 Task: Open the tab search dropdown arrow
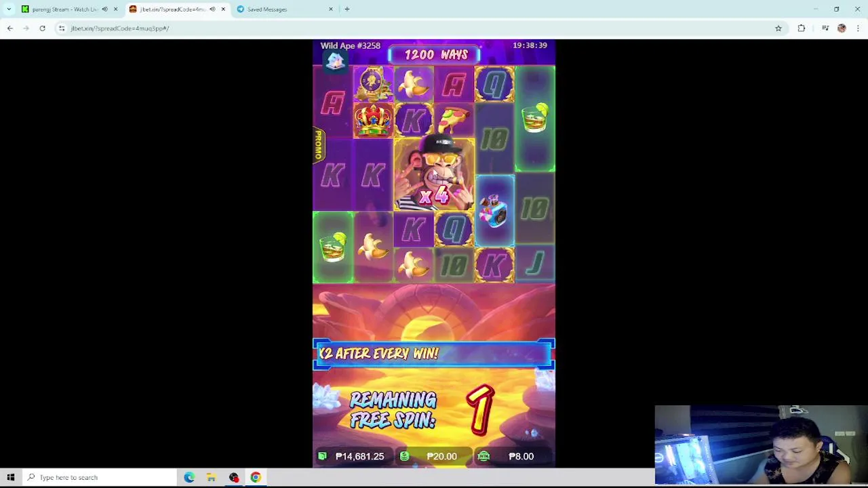click(x=9, y=9)
